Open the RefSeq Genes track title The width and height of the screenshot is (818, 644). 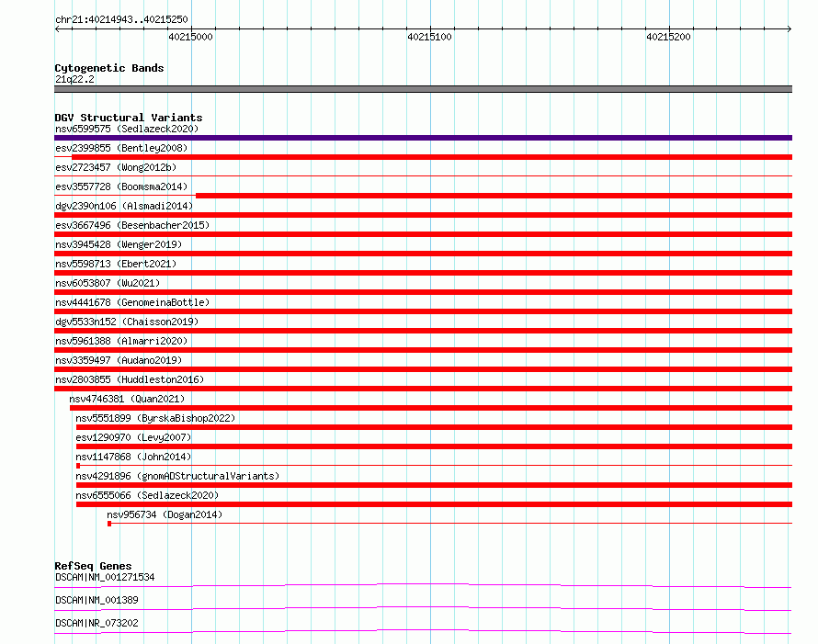click(x=93, y=566)
